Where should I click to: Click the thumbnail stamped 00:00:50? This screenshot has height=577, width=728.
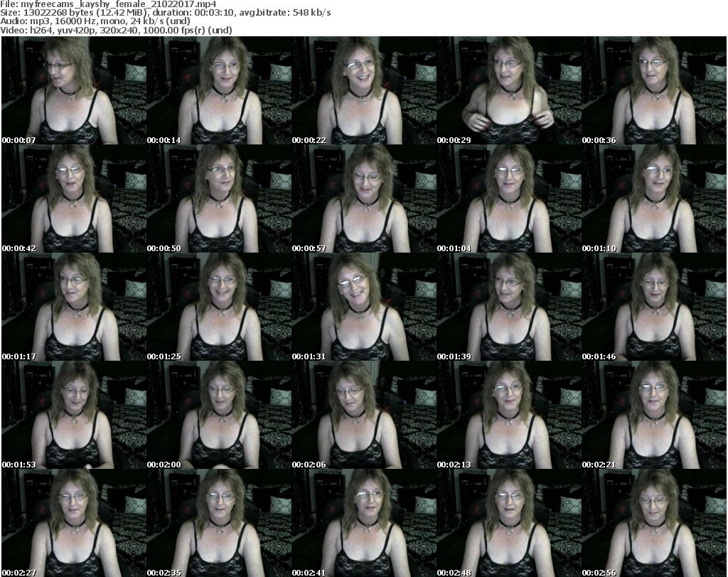point(219,198)
